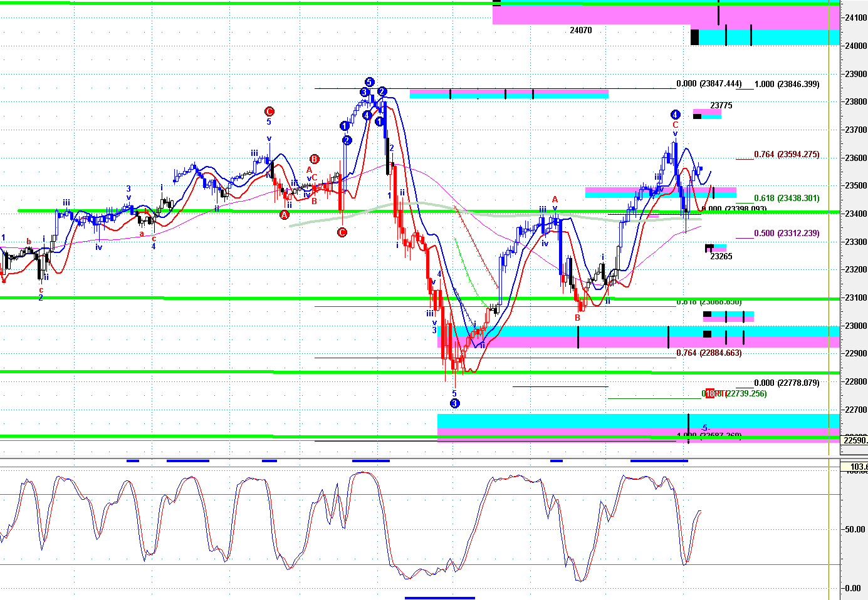Select the 24070 price target label
The image size is (868, 600).
pyautogui.click(x=580, y=30)
